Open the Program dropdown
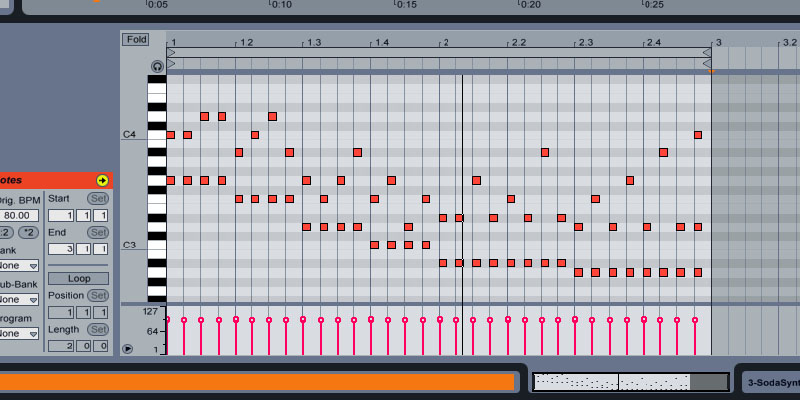This screenshot has width=800, height=400. (x=18, y=333)
